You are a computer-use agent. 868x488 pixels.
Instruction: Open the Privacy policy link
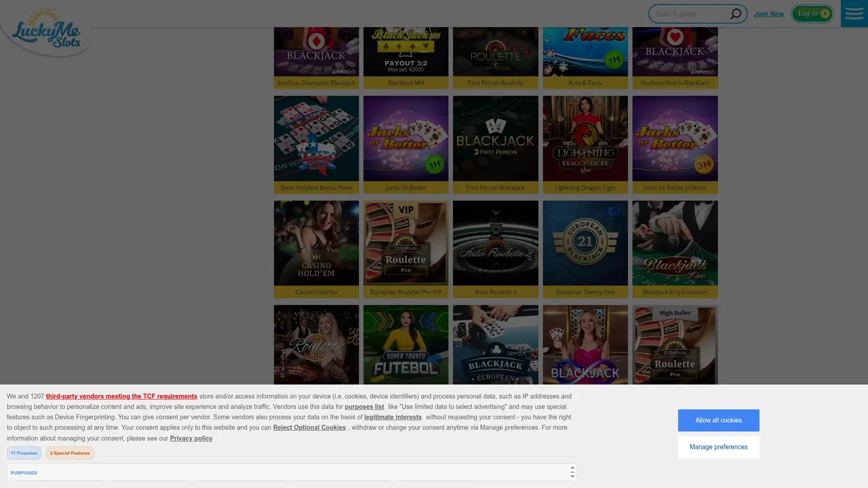(x=191, y=439)
